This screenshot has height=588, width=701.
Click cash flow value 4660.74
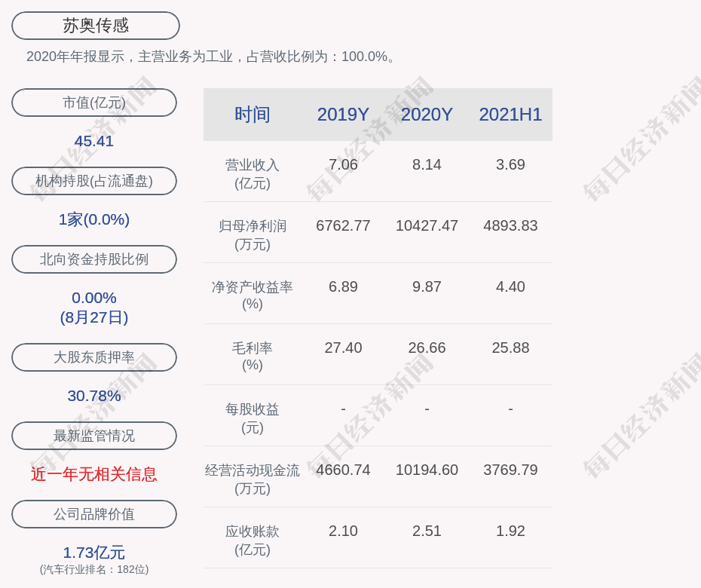coord(343,470)
